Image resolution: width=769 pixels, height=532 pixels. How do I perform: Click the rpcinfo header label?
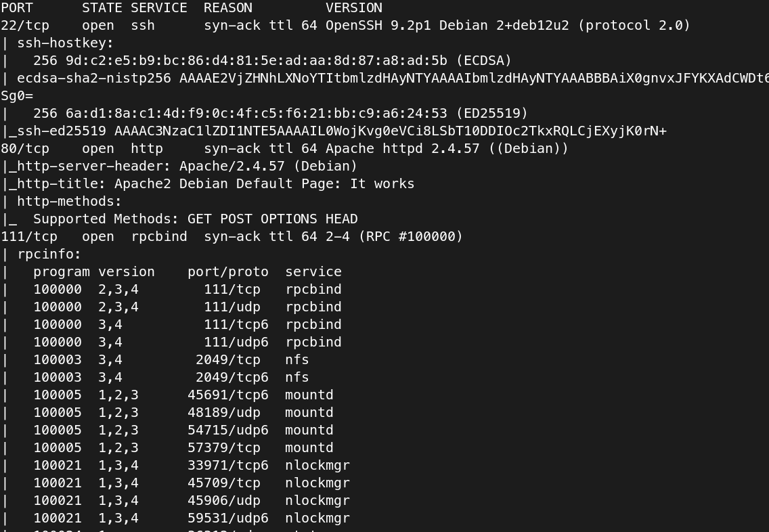point(49,254)
